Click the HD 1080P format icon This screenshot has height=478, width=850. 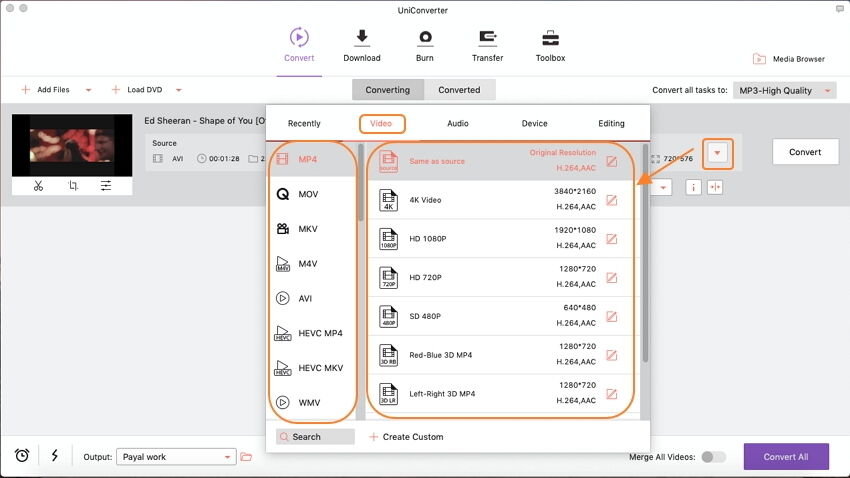(x=388, y=238)
